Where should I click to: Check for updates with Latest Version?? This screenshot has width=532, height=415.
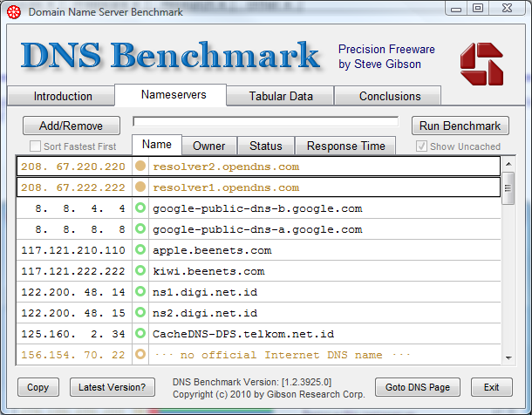(x=113, y=387)
